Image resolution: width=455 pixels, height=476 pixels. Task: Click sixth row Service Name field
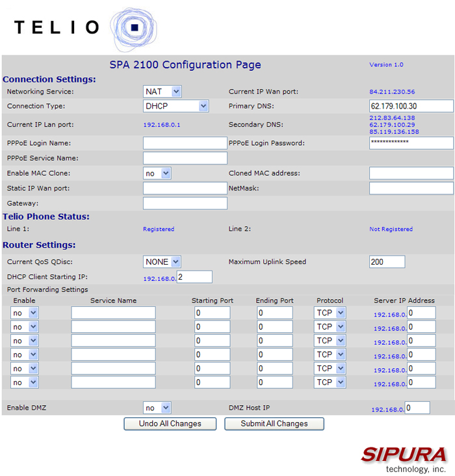coord(114,382)
